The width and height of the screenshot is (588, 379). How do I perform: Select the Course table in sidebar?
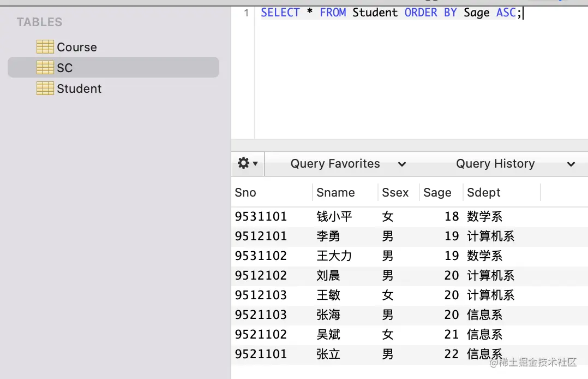pos(77,47)
